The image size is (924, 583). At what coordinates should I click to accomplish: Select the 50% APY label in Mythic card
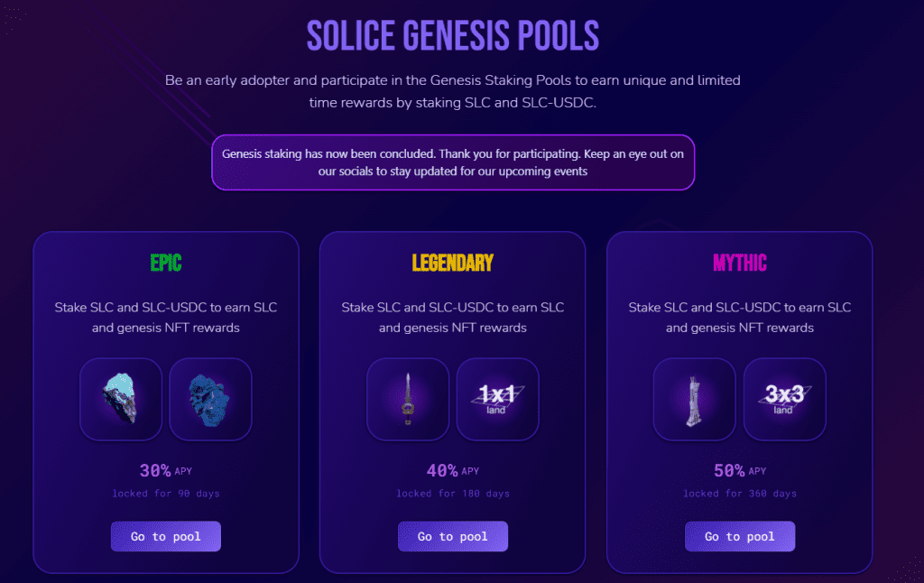click(x=740, y=470)
